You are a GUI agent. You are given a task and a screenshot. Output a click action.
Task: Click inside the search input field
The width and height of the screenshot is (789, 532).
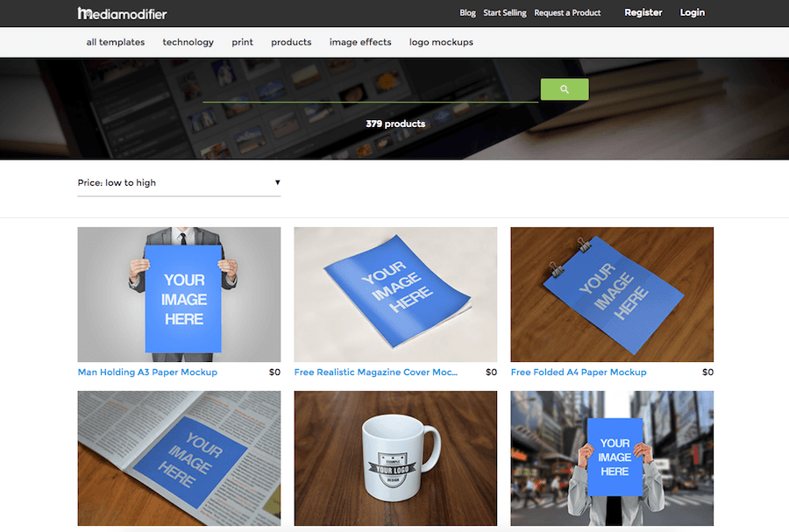pyautogui.click(x=370, y=90)
